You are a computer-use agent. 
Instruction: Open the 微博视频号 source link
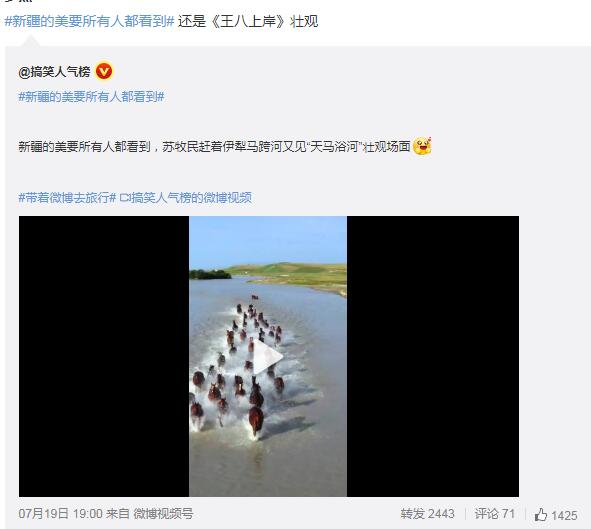click(163, 514)
